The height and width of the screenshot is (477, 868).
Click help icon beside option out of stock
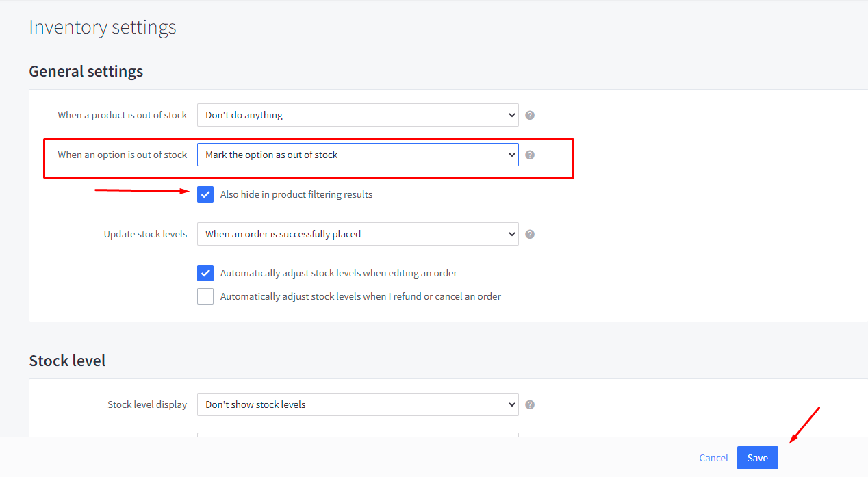point(530,155)
